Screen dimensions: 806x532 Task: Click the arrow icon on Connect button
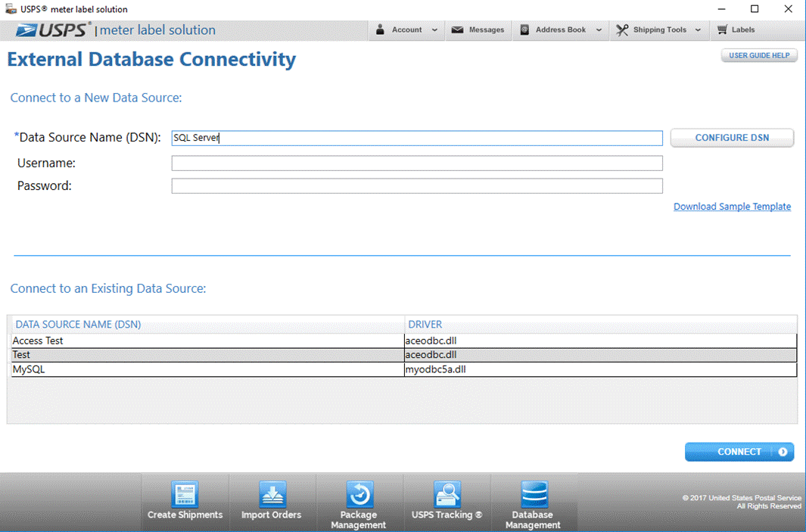783,452
